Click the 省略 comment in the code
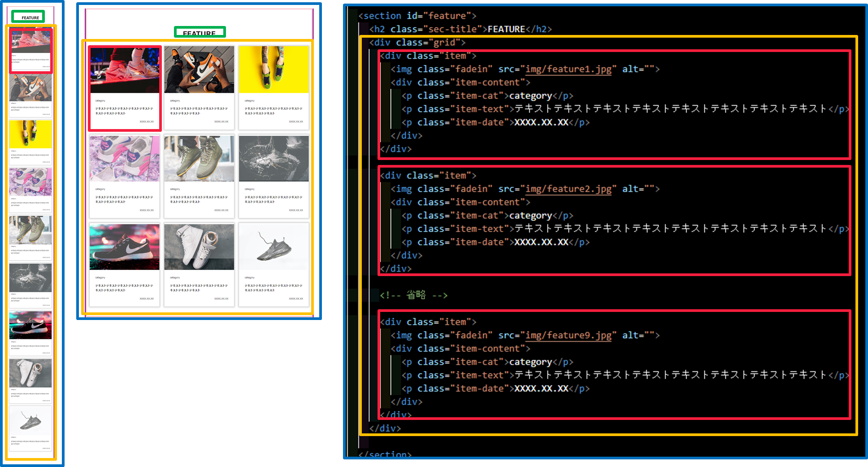868x467 pixels. [x=413, y=294]
